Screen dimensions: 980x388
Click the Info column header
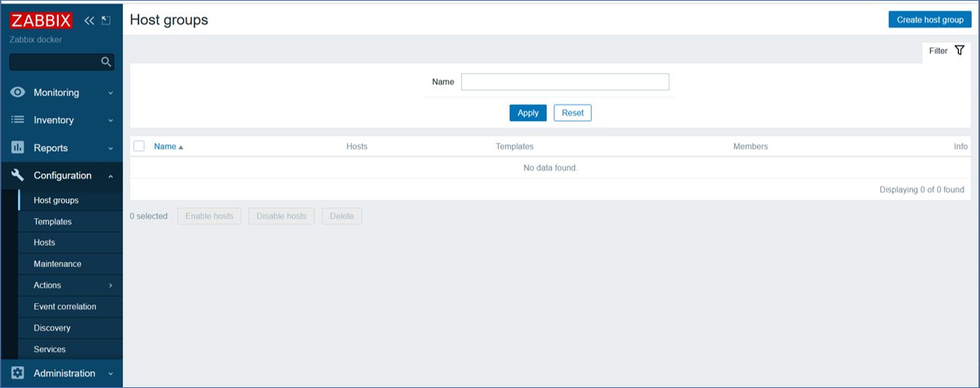click(960, 147)
